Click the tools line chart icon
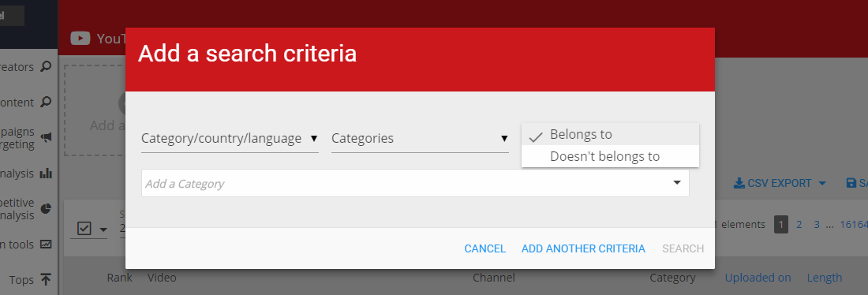 (x=46, y=244)
